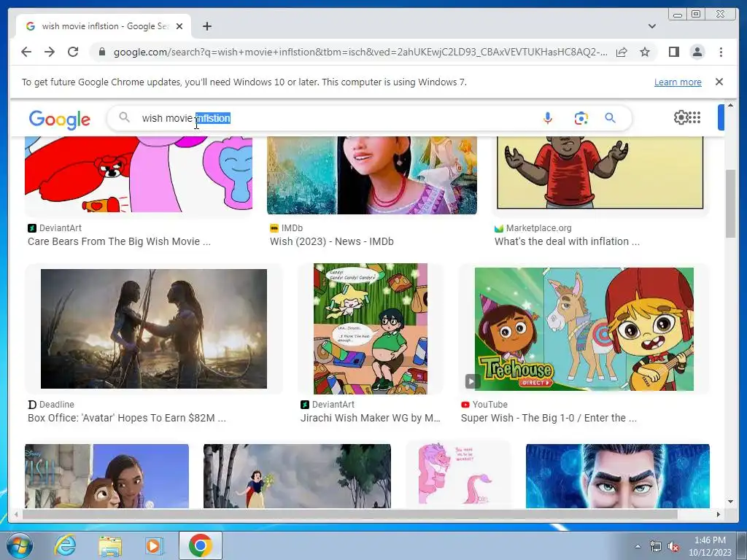Open Windows Media Player from taskbar
This screenshot has height=560, width=747.
coord(154,545)
